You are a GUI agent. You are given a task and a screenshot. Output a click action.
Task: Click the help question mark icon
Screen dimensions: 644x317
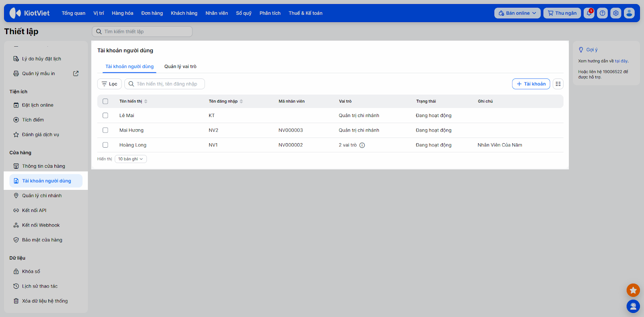click(602, 13)
